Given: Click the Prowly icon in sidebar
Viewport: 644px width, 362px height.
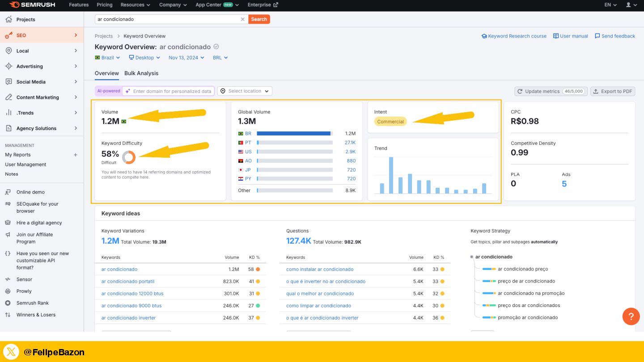Looking at the screenshot, I should pyautogui.click(x=8, y=291).
